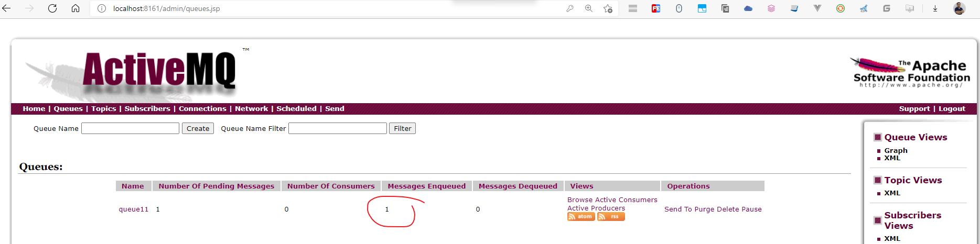980x244 pixels.
Task: Click the Filter button
Action: (x=402, y=128)
